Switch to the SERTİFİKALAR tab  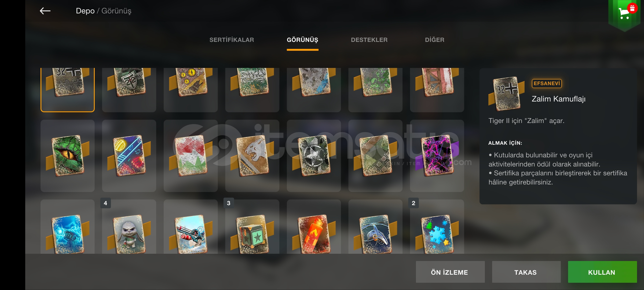click(x=232, y=40)
